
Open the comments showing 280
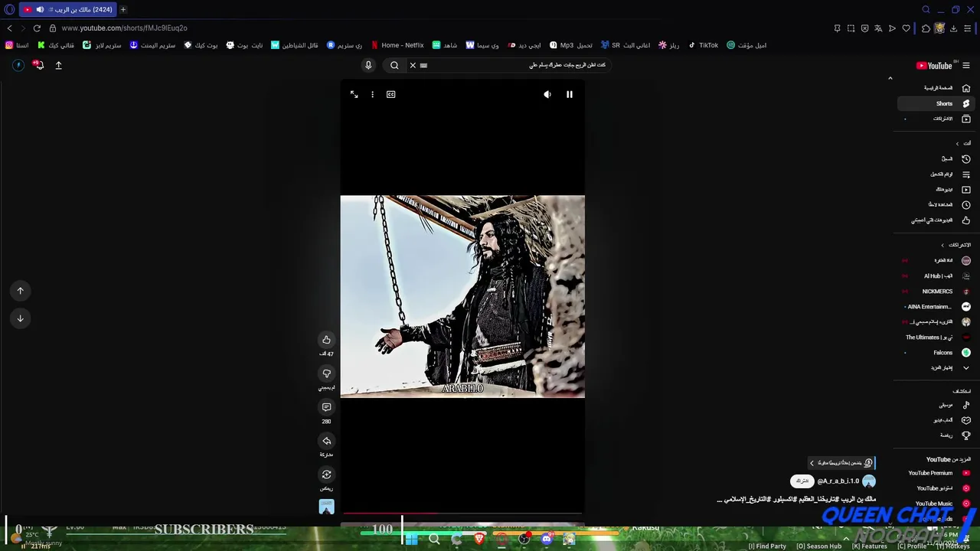pyautogui.click(x=326, y=407)
